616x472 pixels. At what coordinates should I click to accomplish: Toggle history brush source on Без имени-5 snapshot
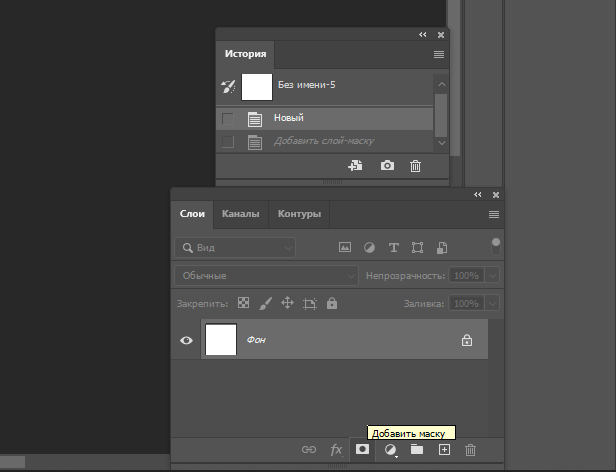click(x=228, y=86)
